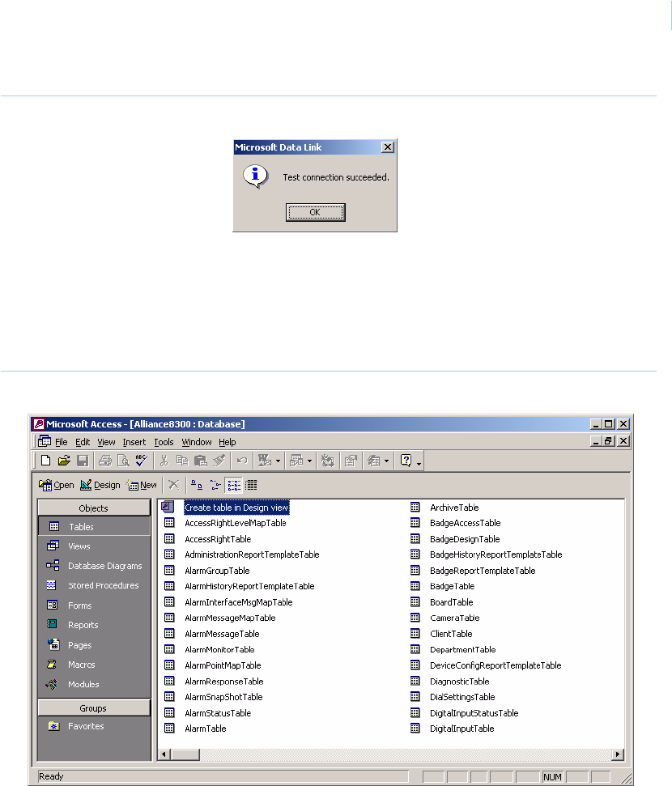672x786 pixels.
Task: Run the ABC Spelling check icon
Action: (x=142, y=460)
